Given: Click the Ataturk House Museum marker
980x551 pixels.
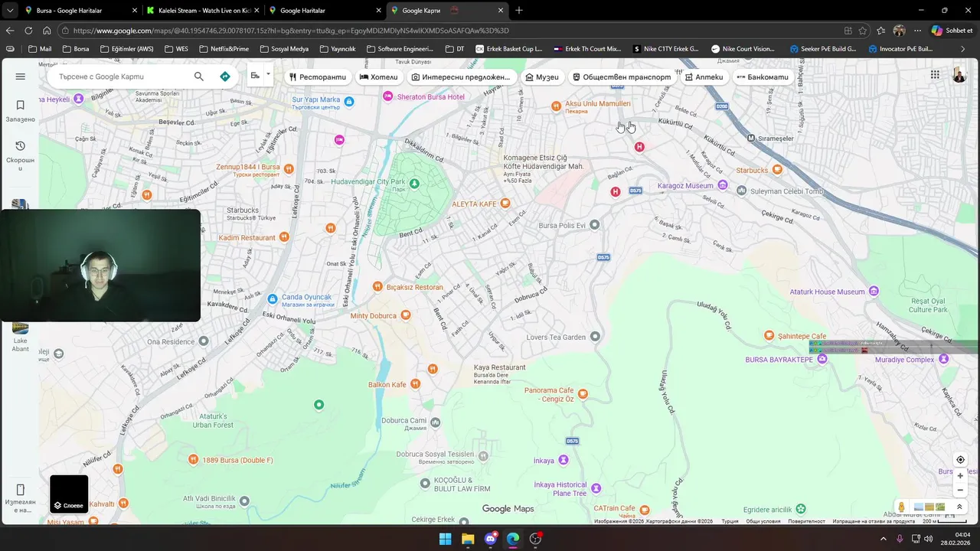Looking at the screenshot, I should coord(874,292).
